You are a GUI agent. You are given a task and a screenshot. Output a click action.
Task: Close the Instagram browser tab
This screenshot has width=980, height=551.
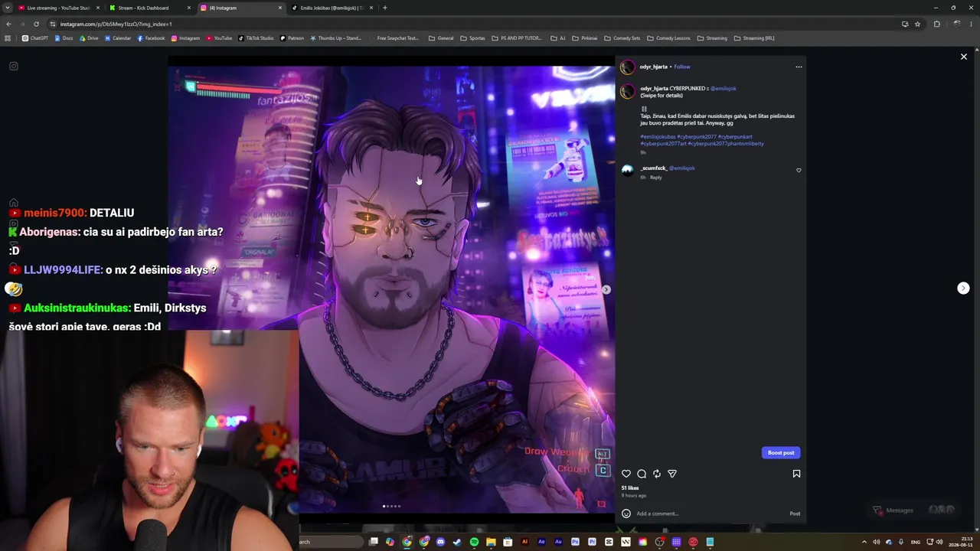tap(280, 8)
